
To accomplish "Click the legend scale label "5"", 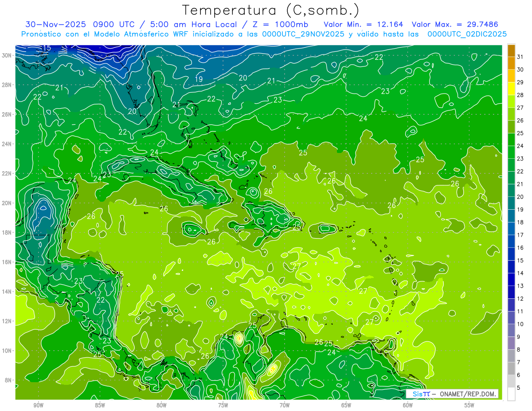I will 519,388.
